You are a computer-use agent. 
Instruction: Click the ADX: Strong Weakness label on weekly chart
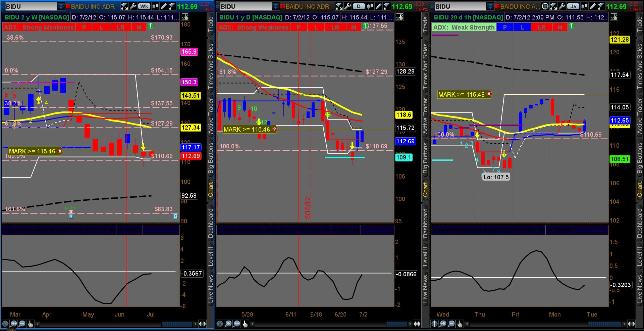pyautogui.click(x=39, y=27)
